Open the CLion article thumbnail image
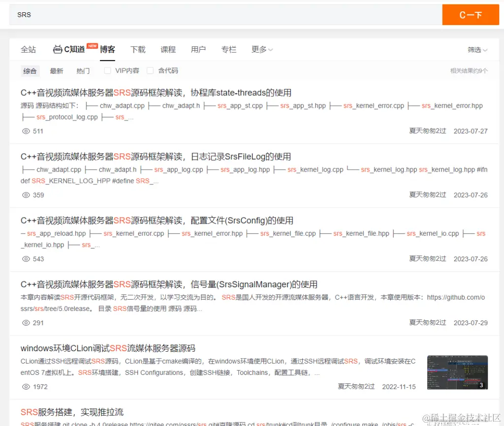This screenshot has height=426, width=504. 457,373
